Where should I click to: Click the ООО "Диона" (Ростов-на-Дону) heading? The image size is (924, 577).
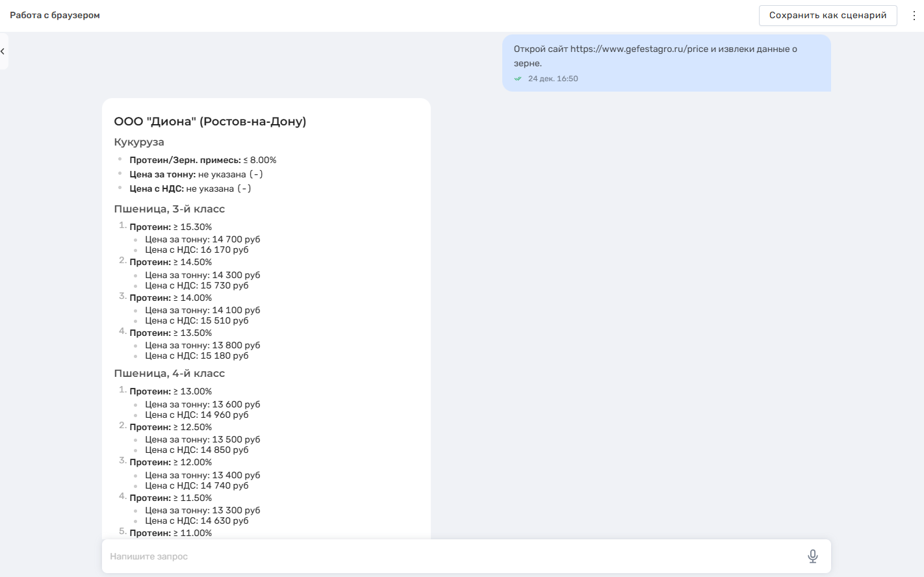click(210, 122)
